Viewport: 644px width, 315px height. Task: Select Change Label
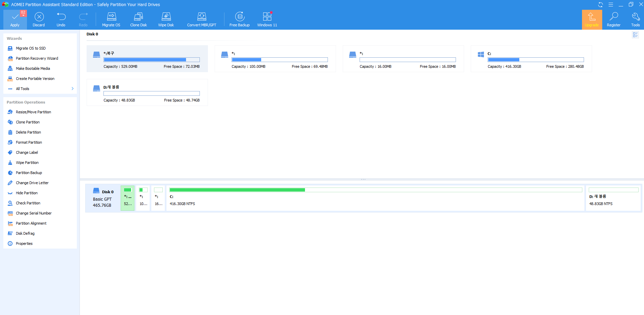click(x=27, y=152)
